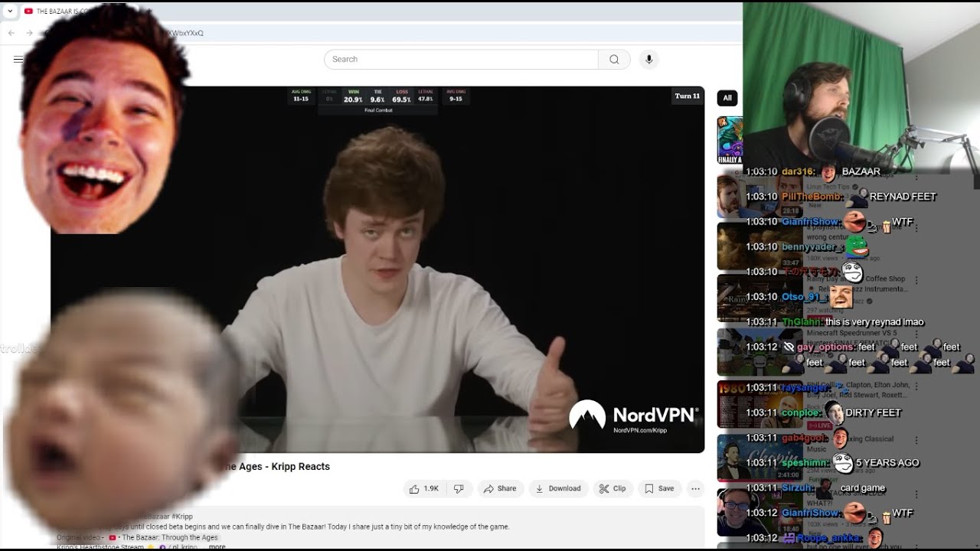This screenshot has height=551, width=980.
Task: Focus the YouTube search field
Action: [461, 60]
